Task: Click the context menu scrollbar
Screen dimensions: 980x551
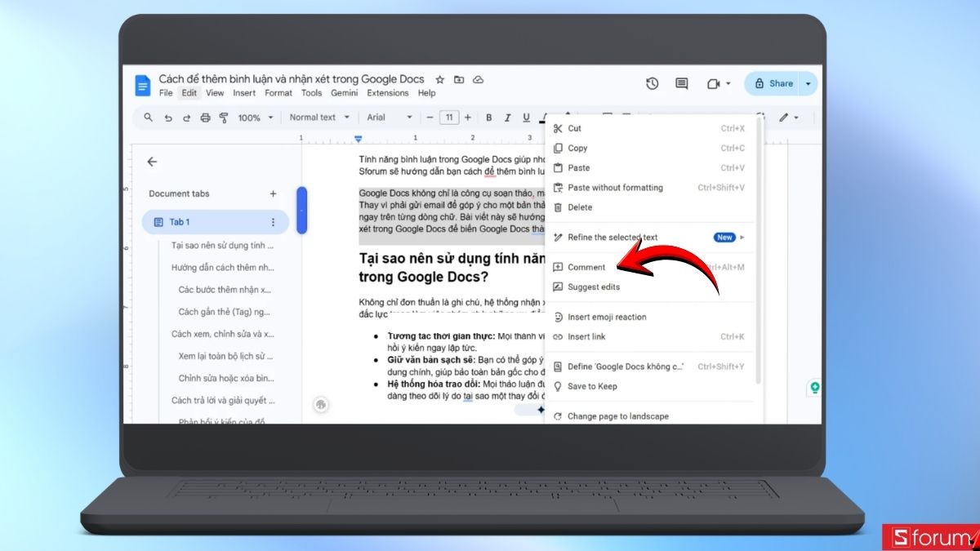Action: click(759, 251)
